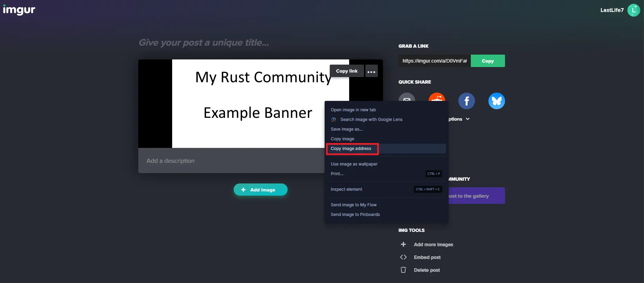644x283 pixels.
Task: Select Open image in new tab
Action: (353, 110)
